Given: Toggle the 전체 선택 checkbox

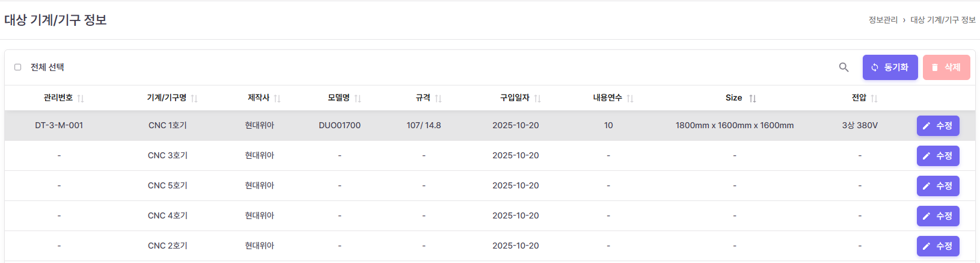Looking at the screenshot, I should tap(18, 67).
